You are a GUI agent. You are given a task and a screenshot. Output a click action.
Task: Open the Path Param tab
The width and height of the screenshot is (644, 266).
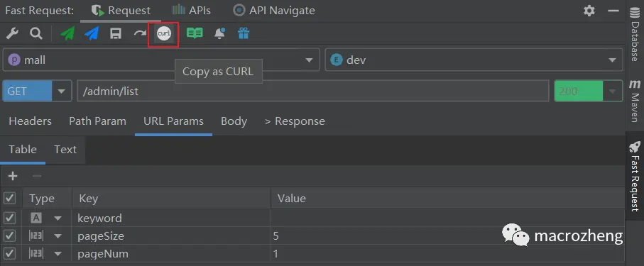tap(97, 121)
